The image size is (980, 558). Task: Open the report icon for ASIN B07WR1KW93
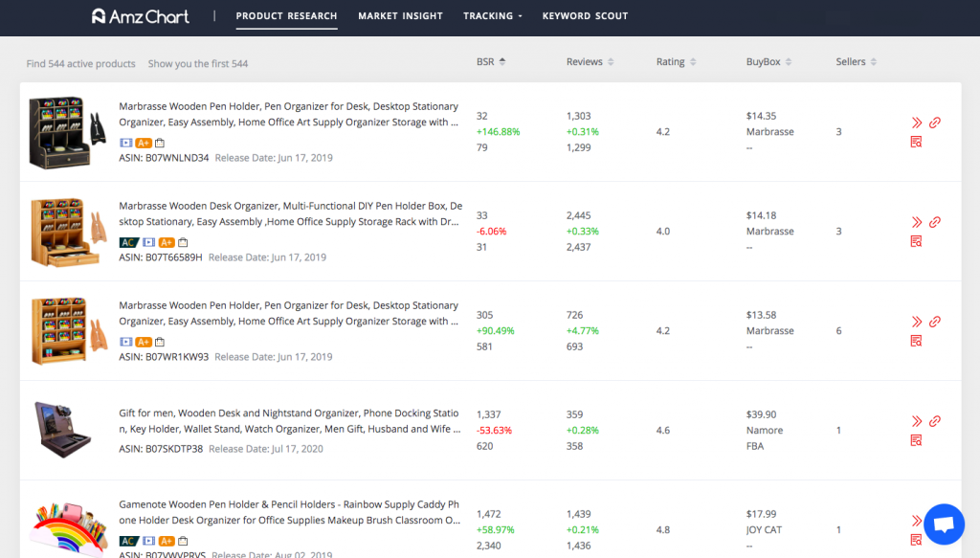click(x=916, y=341)
